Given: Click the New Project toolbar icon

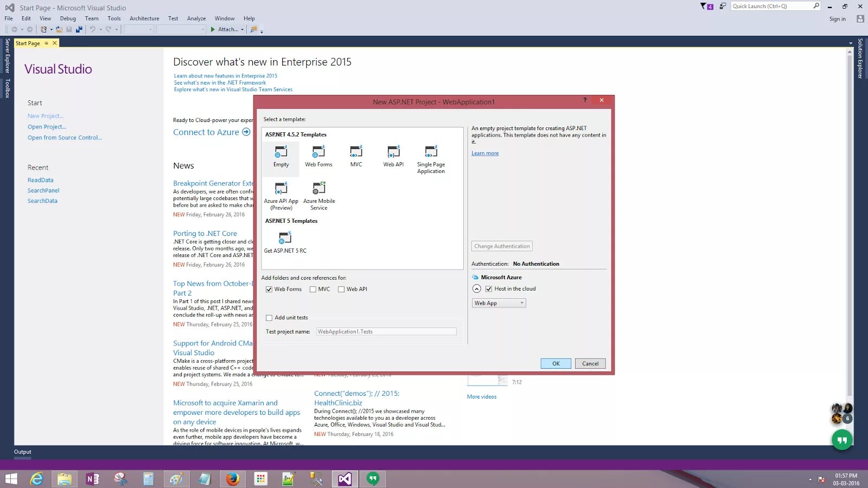Looking at the screenshot, I should (x=44, y=29).
